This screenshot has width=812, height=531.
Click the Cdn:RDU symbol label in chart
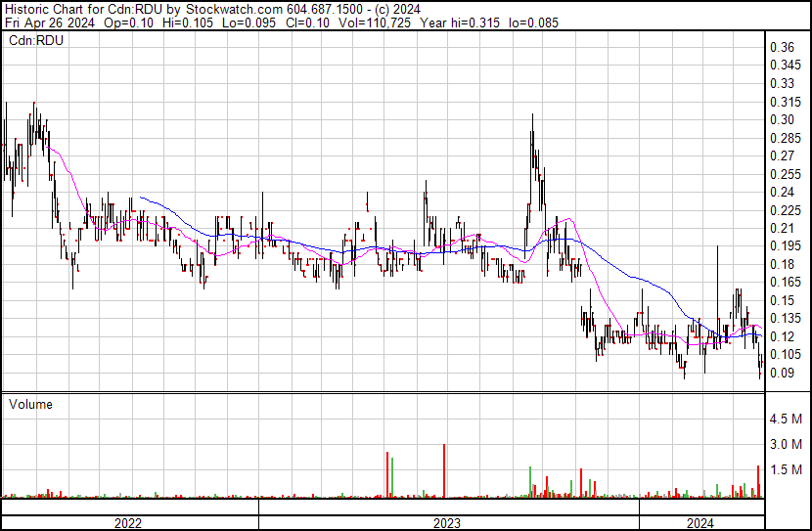point(36,40)
